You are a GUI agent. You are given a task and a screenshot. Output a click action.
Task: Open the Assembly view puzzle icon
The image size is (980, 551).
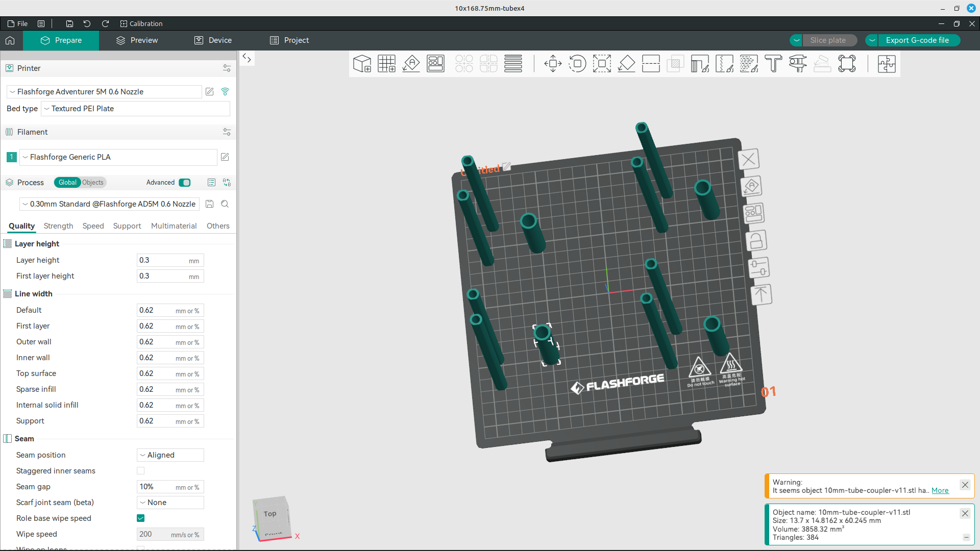tap(887, 64)
